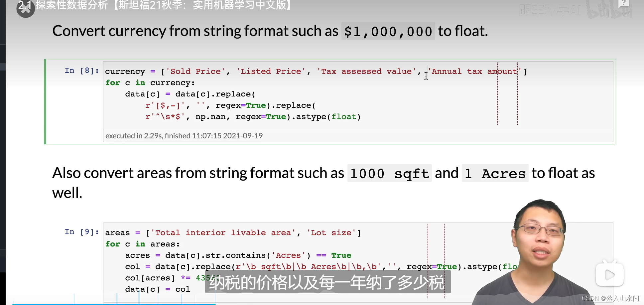Click the 'Also convert areas from string format' heading

(x=323, y=183)
